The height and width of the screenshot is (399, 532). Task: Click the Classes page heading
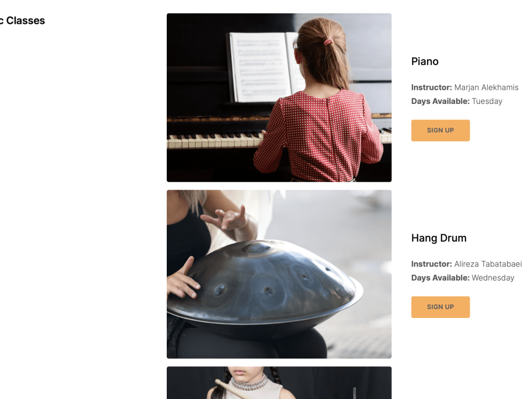(x=22, y=21)
